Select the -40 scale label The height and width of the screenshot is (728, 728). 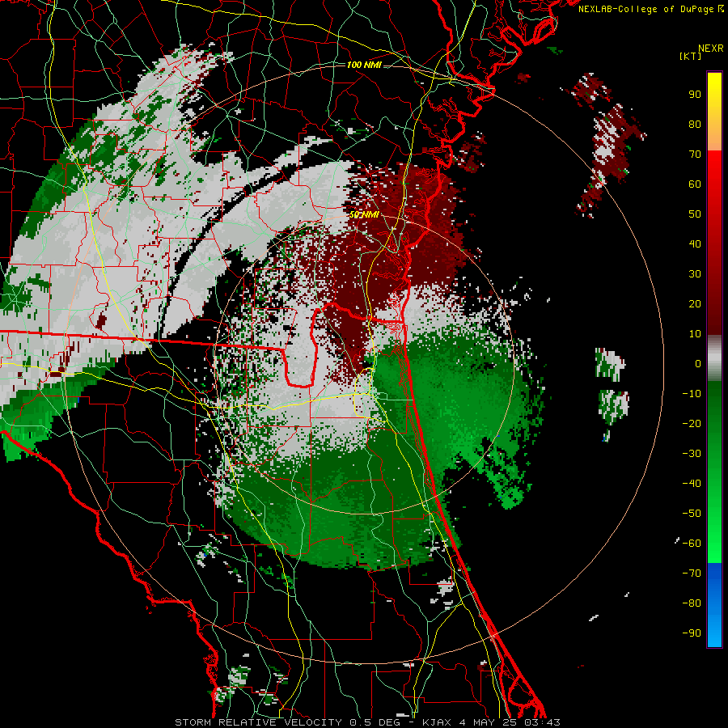692,484
